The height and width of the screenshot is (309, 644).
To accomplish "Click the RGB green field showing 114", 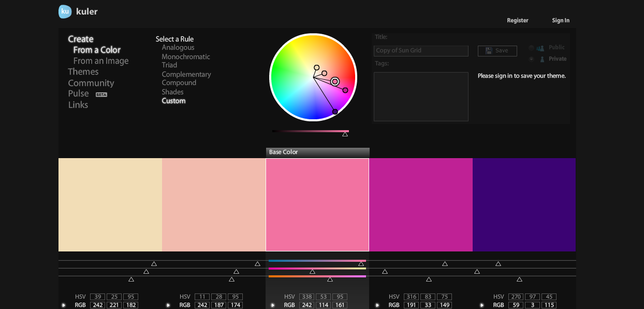I will tap(323, 305).
